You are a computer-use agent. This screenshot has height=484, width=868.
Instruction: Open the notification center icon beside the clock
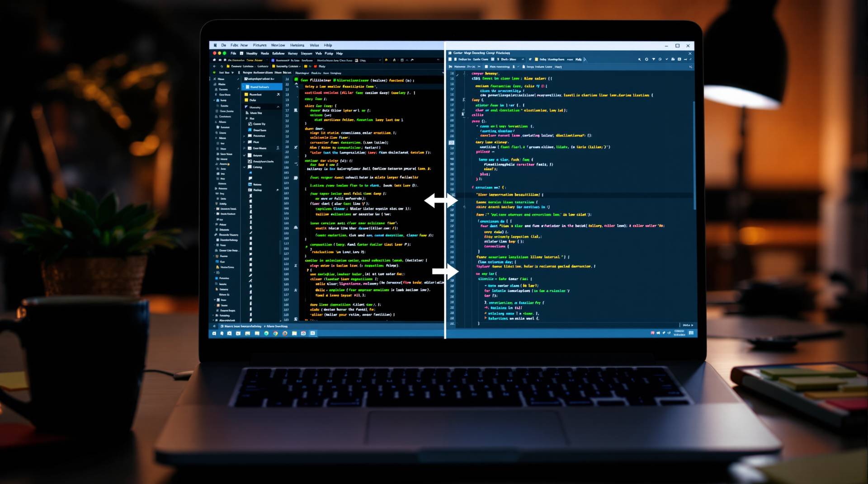click(x=691, y=333)
